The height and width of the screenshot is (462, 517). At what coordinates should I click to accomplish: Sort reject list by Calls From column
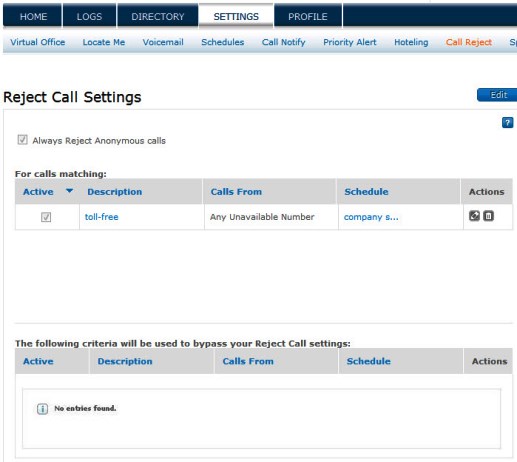point(236,192)
